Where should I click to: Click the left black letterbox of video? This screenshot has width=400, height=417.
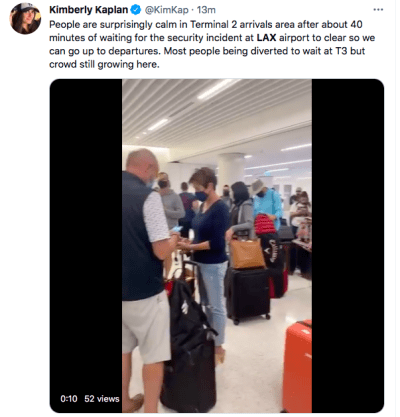[x=86, y=246]
